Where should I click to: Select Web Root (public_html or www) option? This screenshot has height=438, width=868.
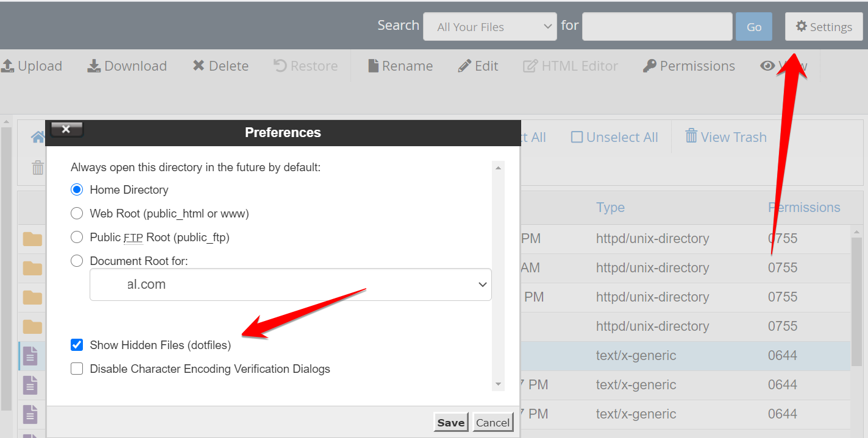[x=77, y=213]
